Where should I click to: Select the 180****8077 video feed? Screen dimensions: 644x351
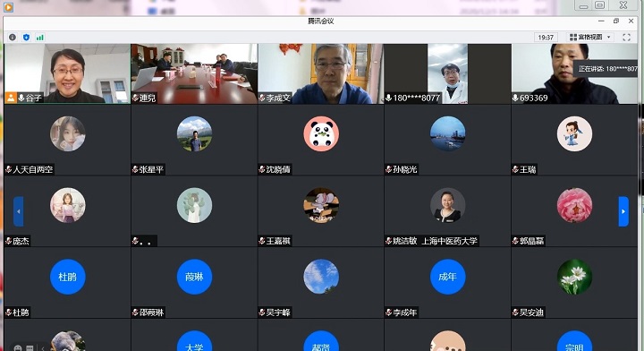448,73
